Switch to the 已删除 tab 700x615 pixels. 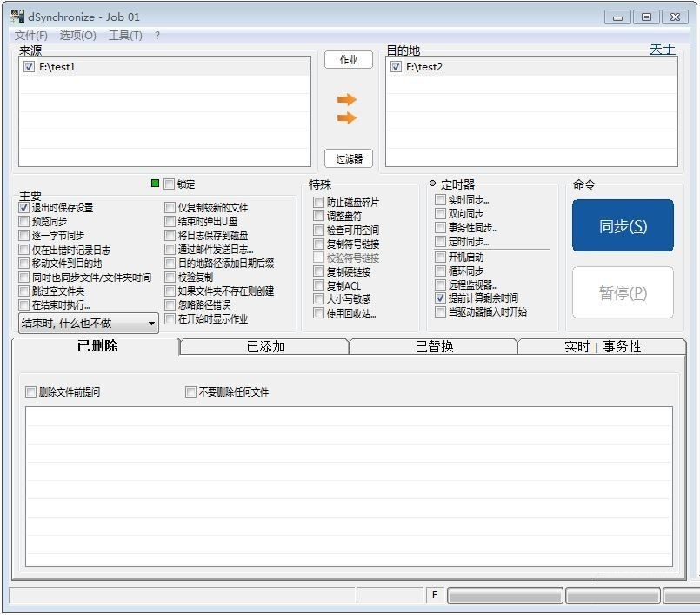click(96, 346)
